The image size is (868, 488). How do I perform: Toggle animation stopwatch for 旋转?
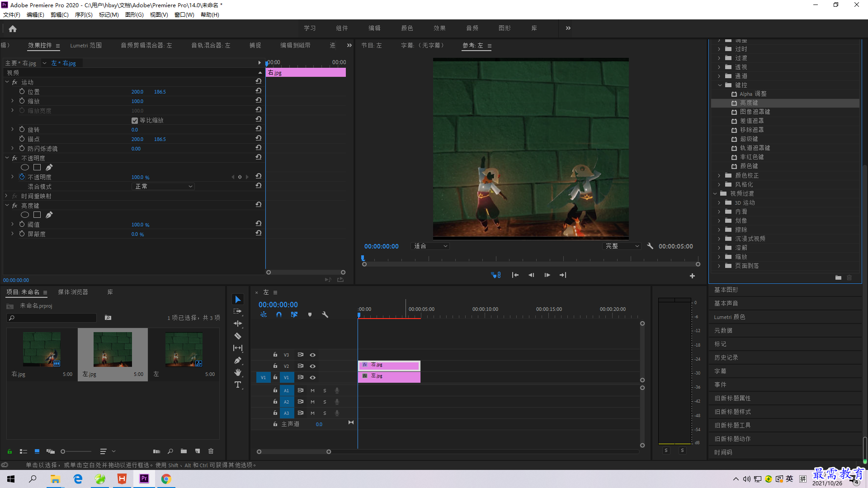pyautogui.click(x=22, y=129)
